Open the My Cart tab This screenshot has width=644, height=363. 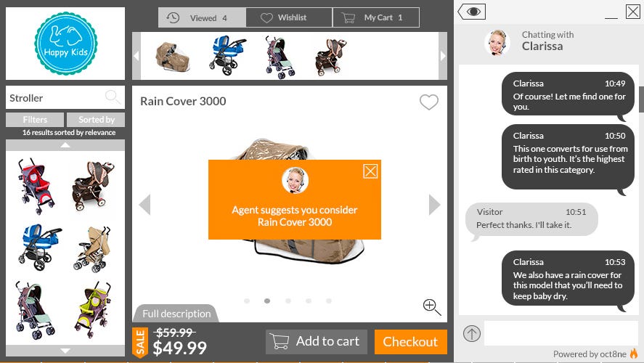point(376,17)
